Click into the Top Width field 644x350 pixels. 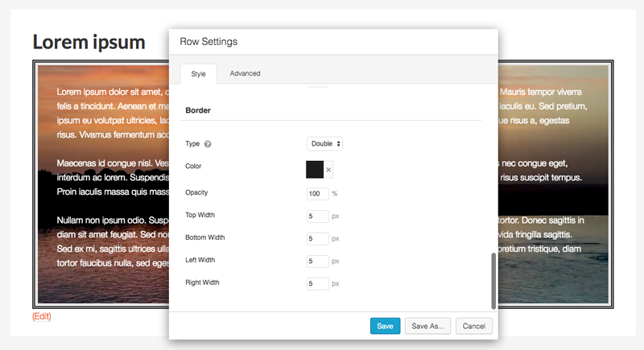pos(317,216)
